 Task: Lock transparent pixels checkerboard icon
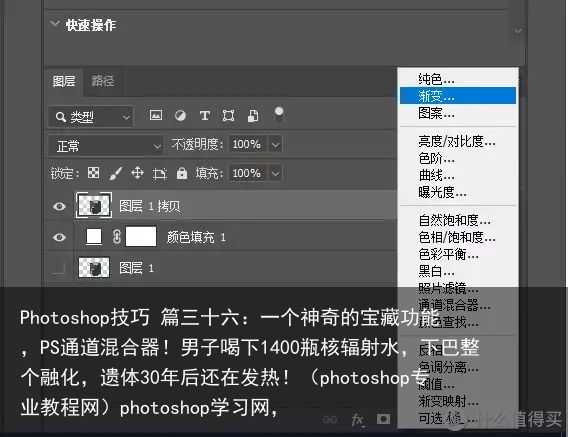click(93, 173)
